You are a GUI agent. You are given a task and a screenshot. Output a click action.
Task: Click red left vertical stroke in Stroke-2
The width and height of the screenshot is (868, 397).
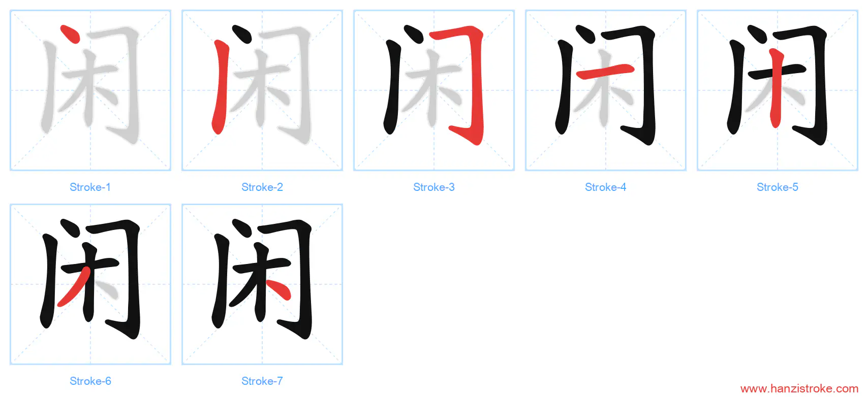click(x=221, y=87)
